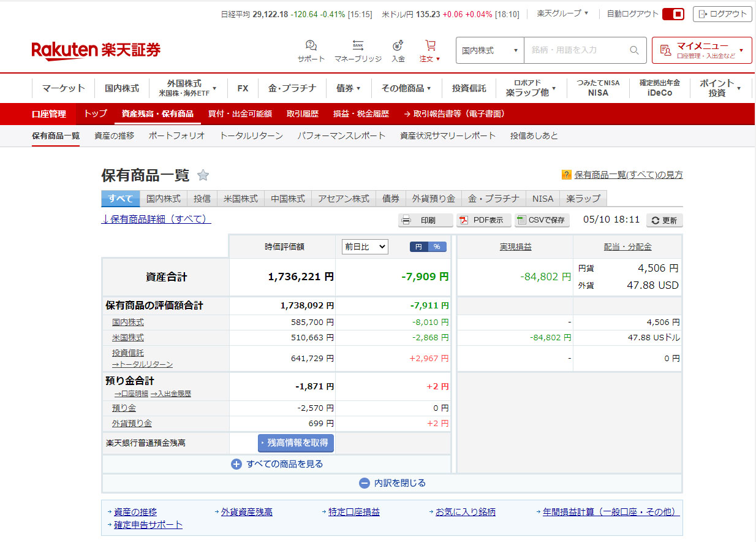Select the 米国株式 holdings tab
This screenshot has height=542, width=756.
coord(240,199)
